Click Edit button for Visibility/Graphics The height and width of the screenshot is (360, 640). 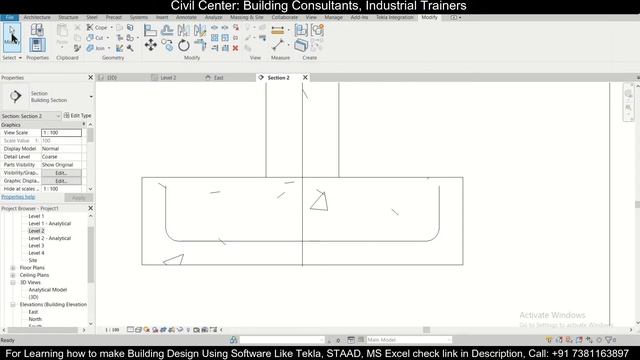(61, 173)
